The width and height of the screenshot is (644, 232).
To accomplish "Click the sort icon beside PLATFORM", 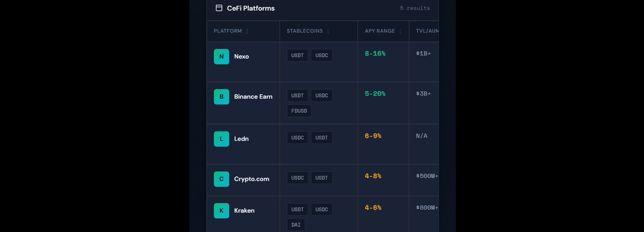I will pyautogui.click(x=247, y=31).
